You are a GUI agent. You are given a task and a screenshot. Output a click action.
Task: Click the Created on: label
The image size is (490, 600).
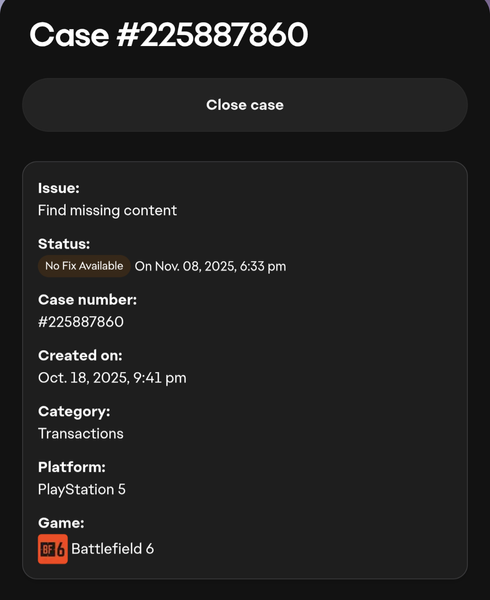click(x=80, y=356)
